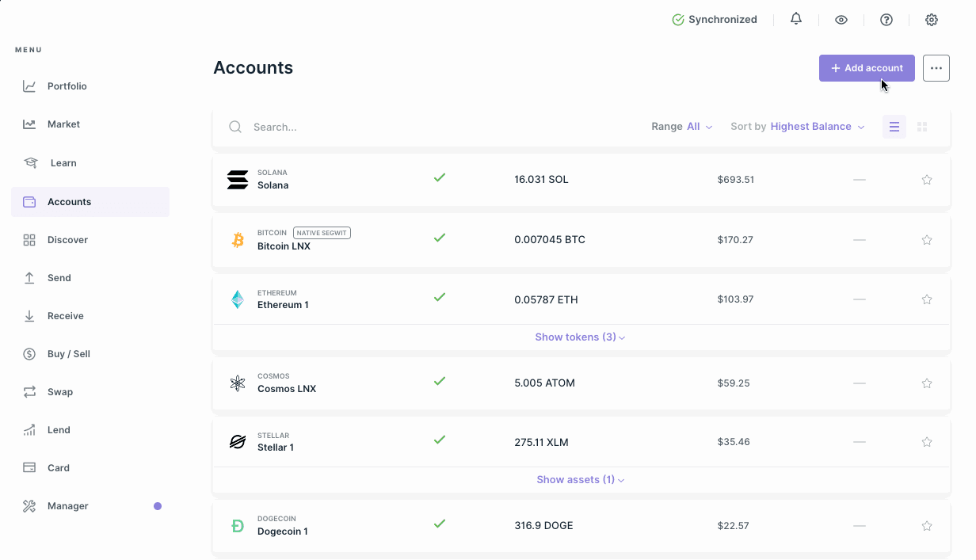The width and height of the screenshot is (976, 560).
Task: Expand Show tokens (3) under Ethereum
Action: [x=580, y=337]
